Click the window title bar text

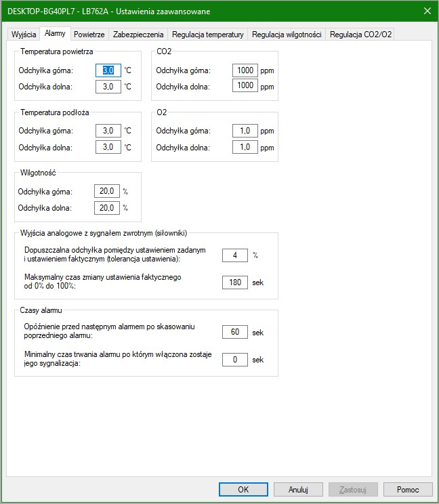click(x=108, y=12)
